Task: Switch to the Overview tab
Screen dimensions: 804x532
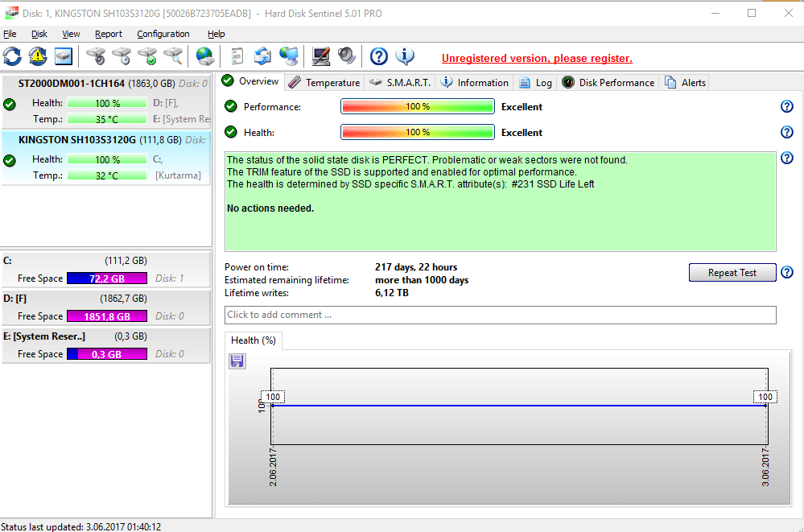Action: 250,81
